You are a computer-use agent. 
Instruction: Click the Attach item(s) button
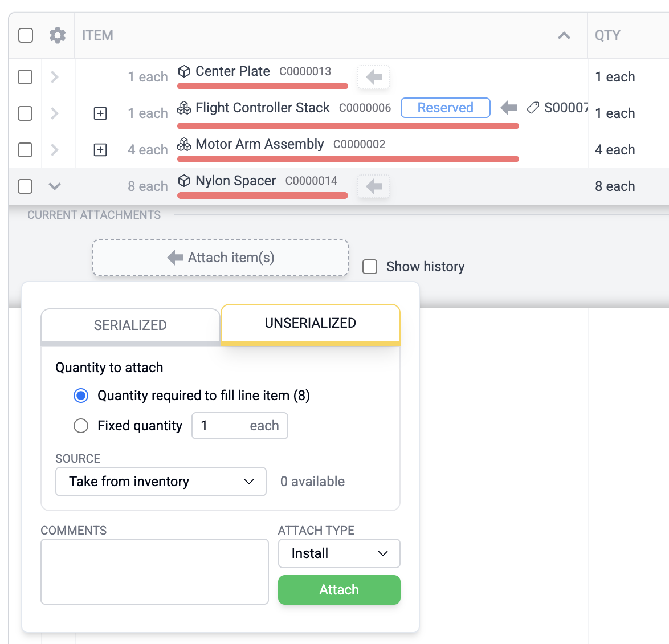pos(221,258)
